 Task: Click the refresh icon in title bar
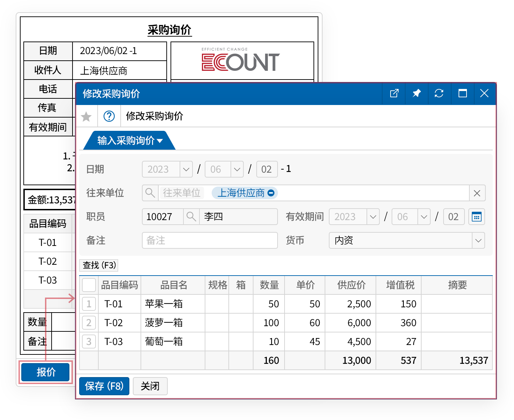coord(439,93)
